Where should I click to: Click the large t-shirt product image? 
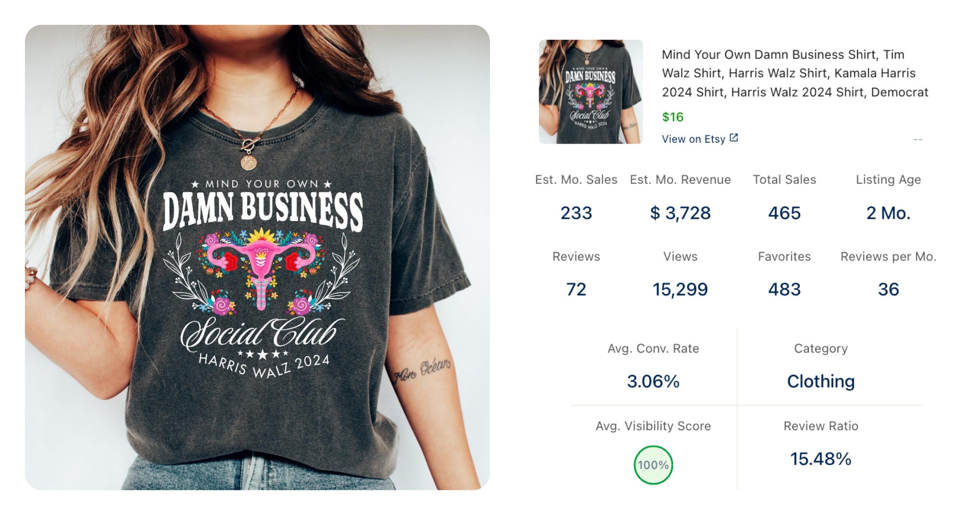point(257,257)
